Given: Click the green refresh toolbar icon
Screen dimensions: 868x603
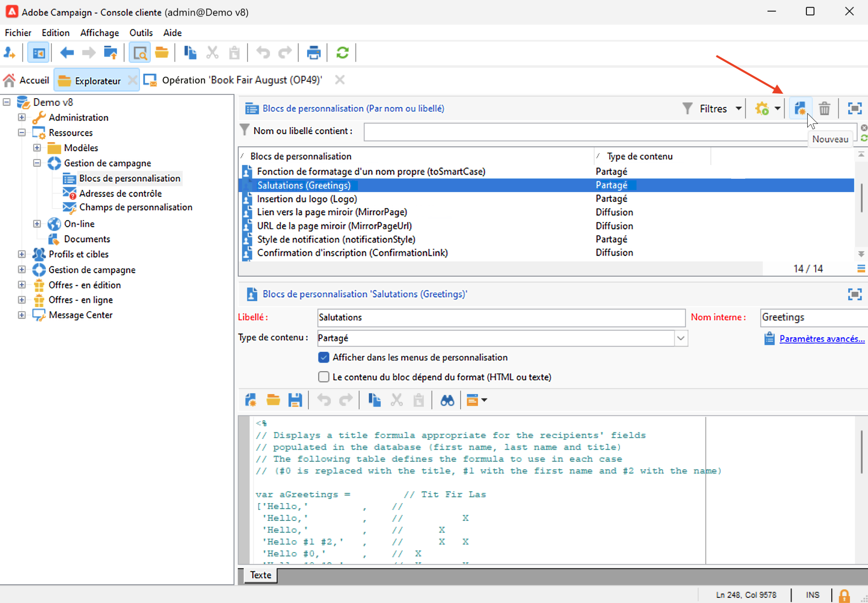Looking at the screenshot, I should [x=342, y=53].
